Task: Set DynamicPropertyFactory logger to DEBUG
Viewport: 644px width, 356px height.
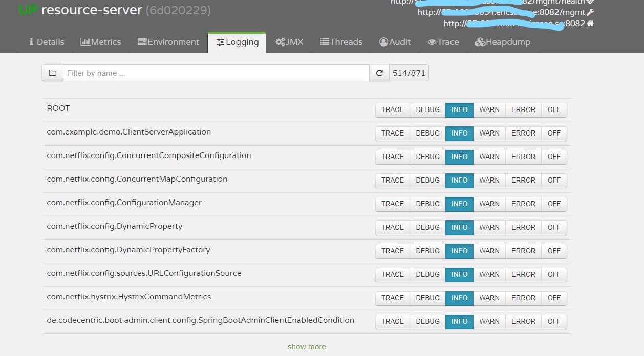Action: pos(427,251)
